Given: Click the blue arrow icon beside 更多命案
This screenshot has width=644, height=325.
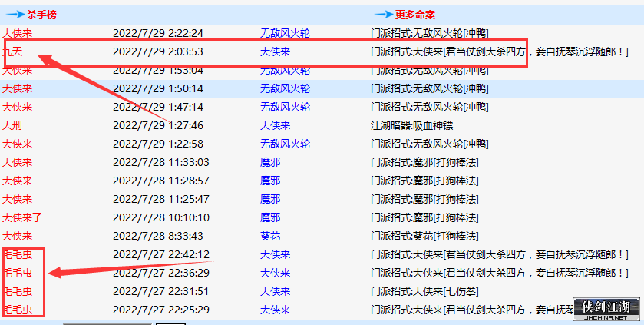Looking at the screenshot, I should point(384,15).
